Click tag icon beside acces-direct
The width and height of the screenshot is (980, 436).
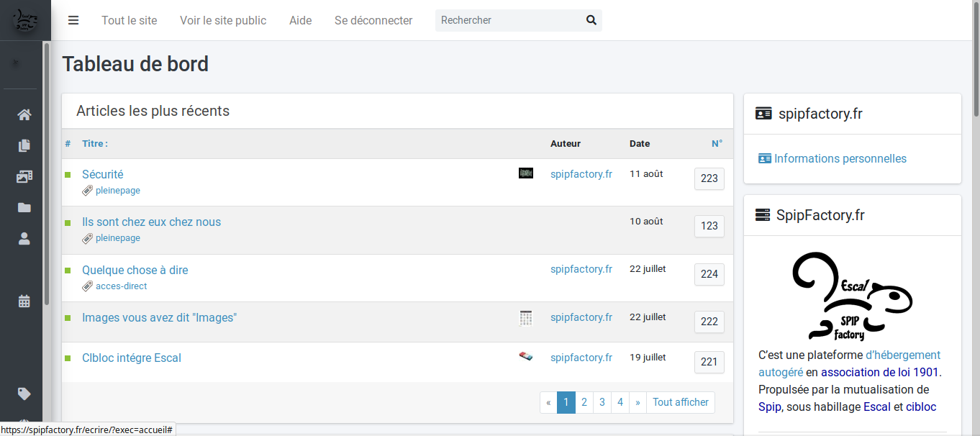(x=87, y=286)
